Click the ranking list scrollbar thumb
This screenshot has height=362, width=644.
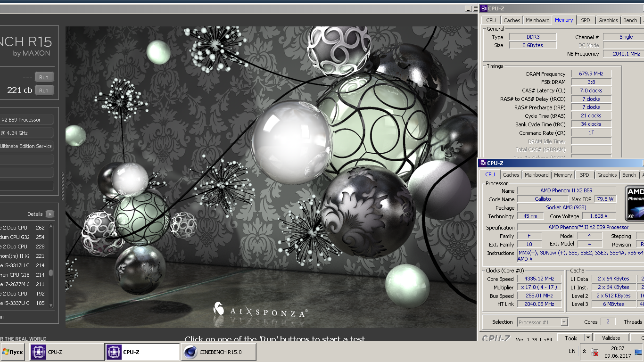click(51, 273)
